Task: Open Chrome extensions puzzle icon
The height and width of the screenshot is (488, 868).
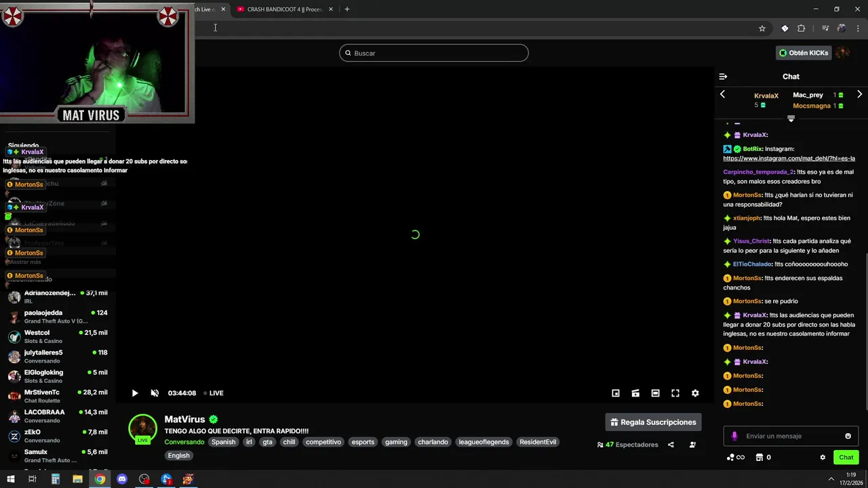Action: tap(802, 28)
